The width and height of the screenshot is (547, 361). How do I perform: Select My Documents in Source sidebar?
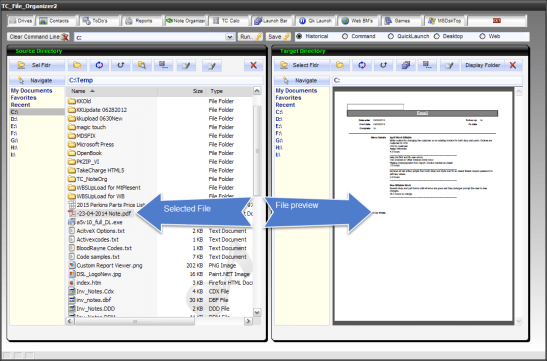pos(31,91)
